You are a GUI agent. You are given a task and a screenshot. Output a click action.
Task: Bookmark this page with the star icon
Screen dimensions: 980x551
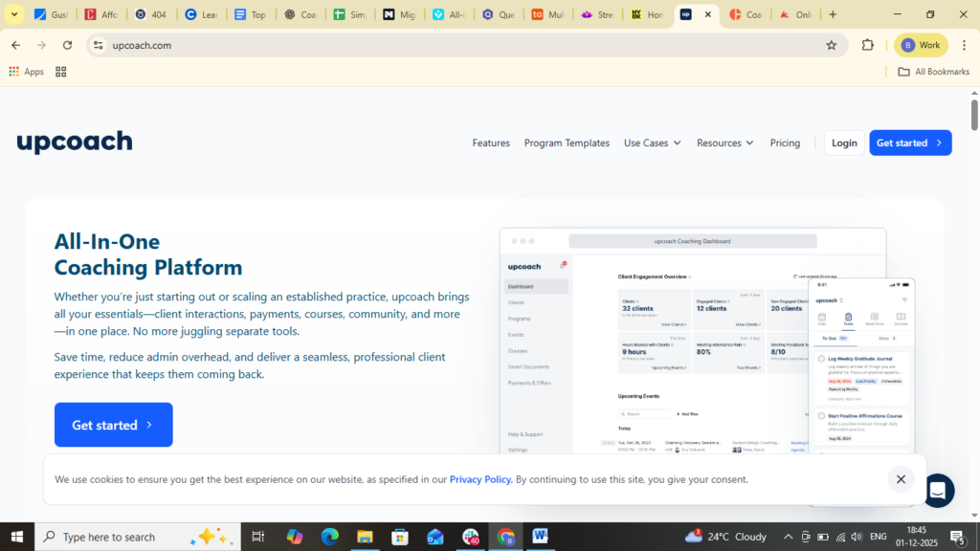[831, 45]
